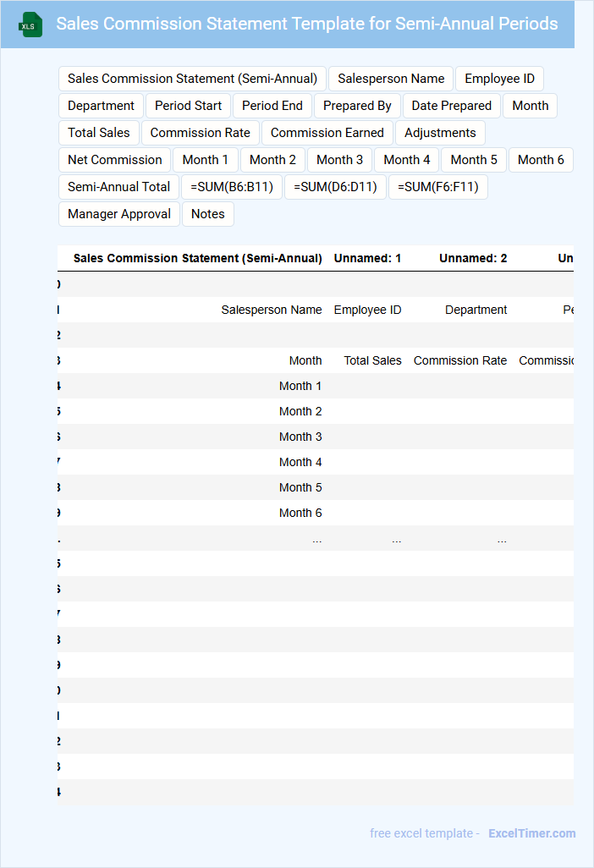The width and height of the screenshot is (594, 868).
Task: Select the 'Salesperson Name' tag
Action: click(x=391, y=79)
